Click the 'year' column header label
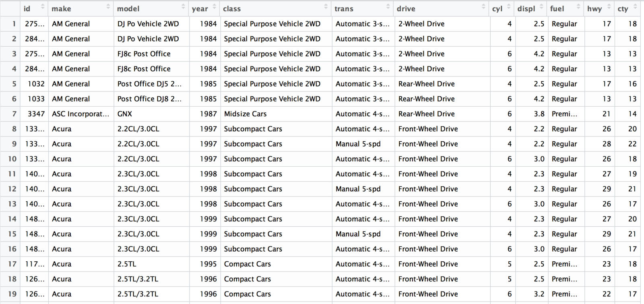644x304 pixels. [x=200, y=8]
